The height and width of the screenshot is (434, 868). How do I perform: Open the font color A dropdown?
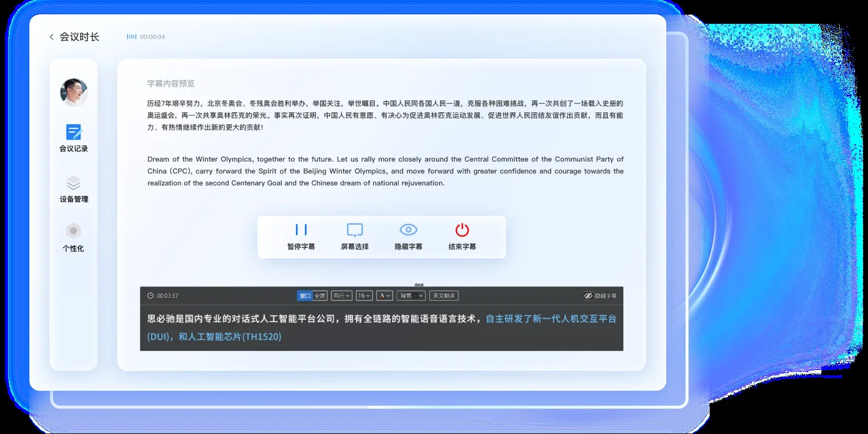(385, 296)
